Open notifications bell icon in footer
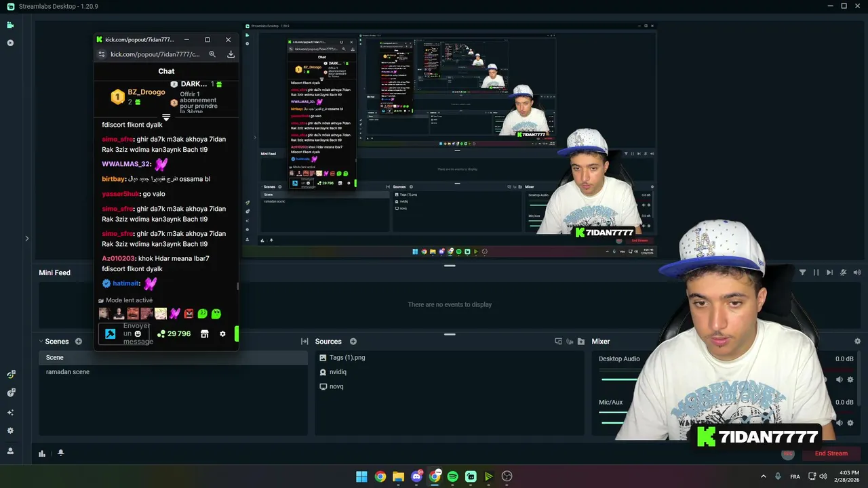This screenshot has width=868, height=488. pos(60,453)
